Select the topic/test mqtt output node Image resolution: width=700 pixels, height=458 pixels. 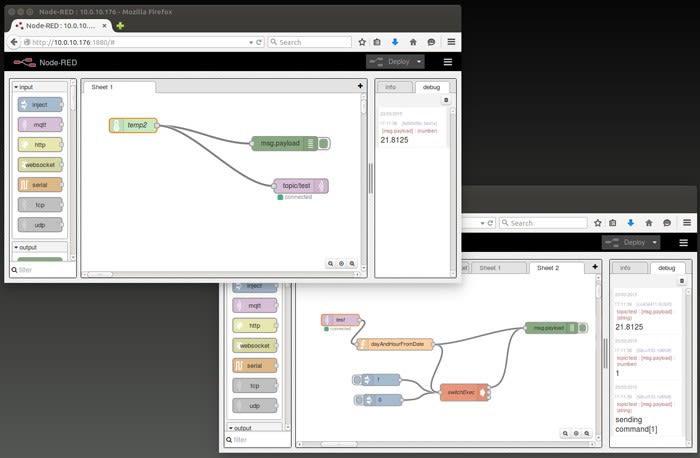301,186
